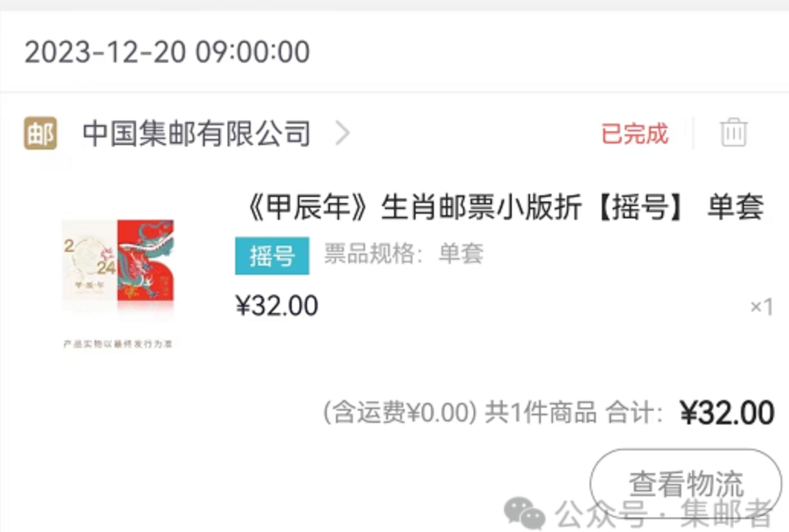
Task: Open the 中国集邮有限公司 shop page
Action: pos(197,134)
